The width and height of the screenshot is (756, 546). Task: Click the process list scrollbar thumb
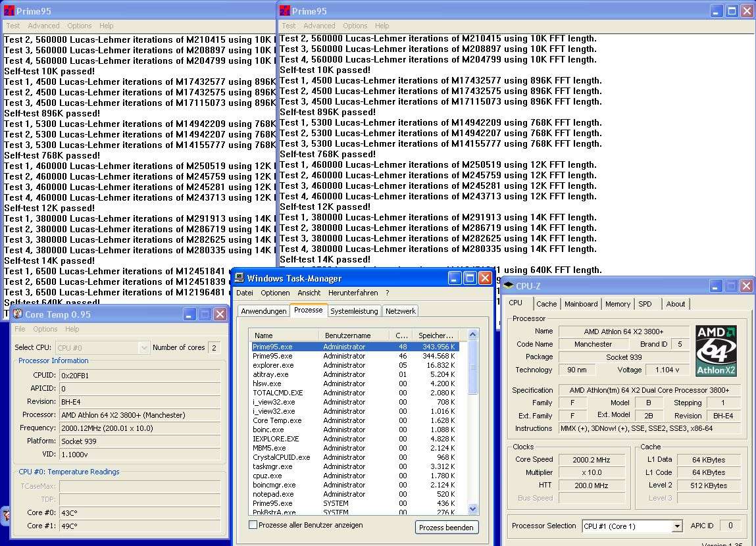472,366
